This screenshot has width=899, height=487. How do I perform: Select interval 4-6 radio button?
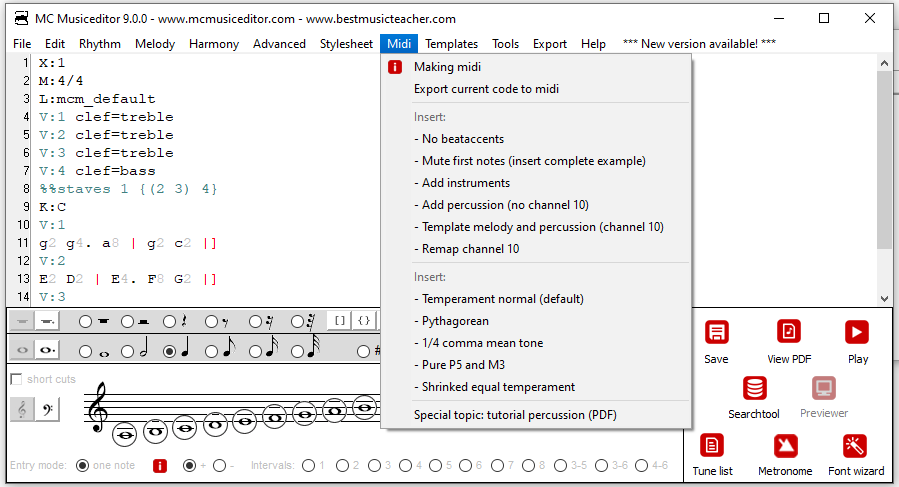tap(642, 465)
